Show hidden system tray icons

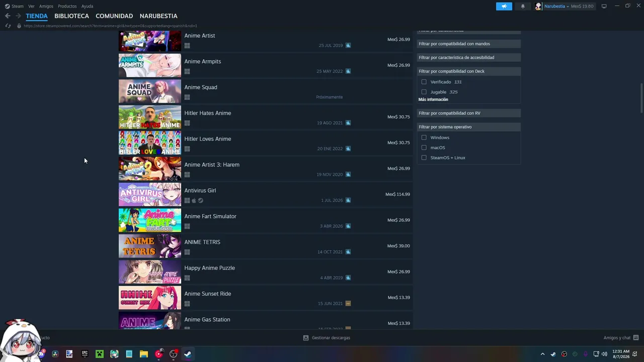[x=542, y=354]
